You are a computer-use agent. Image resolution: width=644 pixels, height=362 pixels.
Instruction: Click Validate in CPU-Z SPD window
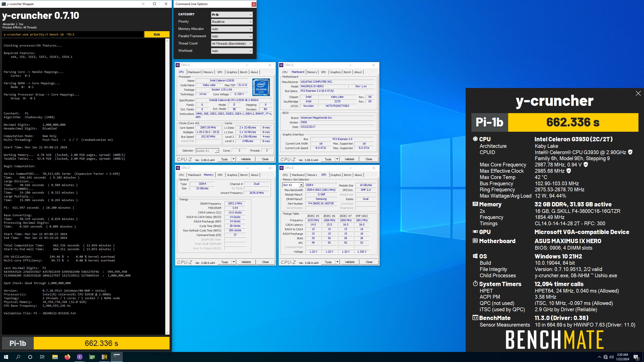click(350, 262)
